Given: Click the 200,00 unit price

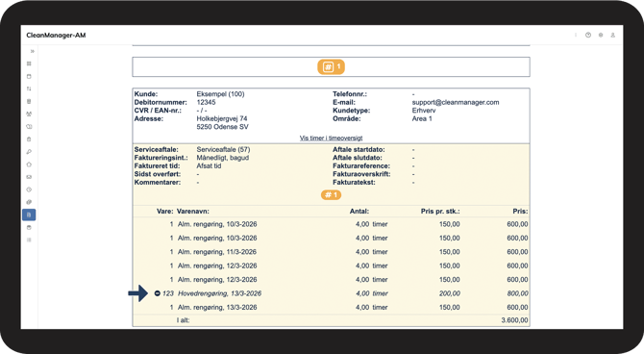Looking at the screenshot, I should click(x=449, y=293).
